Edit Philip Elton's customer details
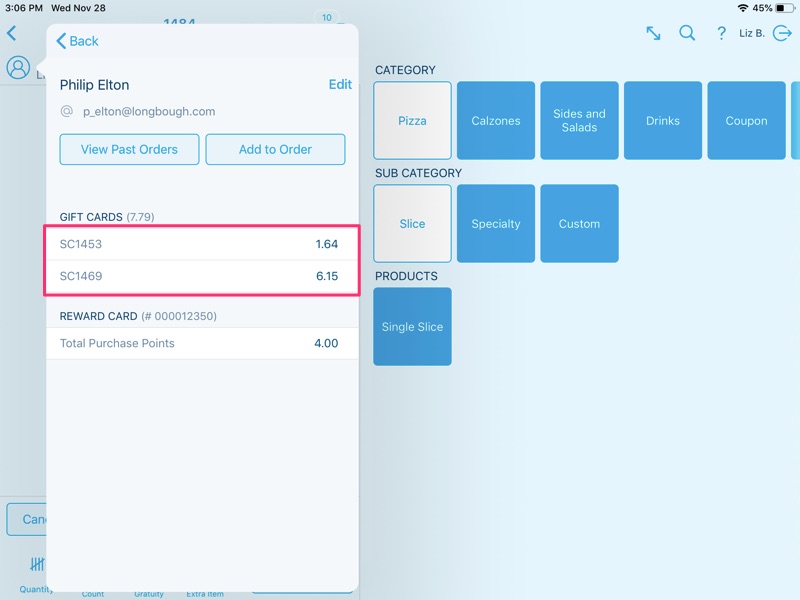Viewport: 800px width, 600px height. pos(340,85)
